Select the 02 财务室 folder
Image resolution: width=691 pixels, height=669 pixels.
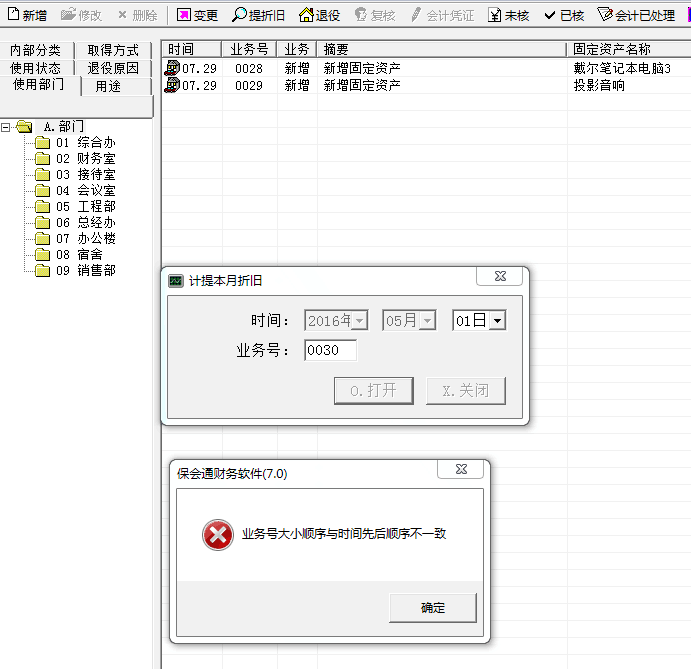[76, 159]
